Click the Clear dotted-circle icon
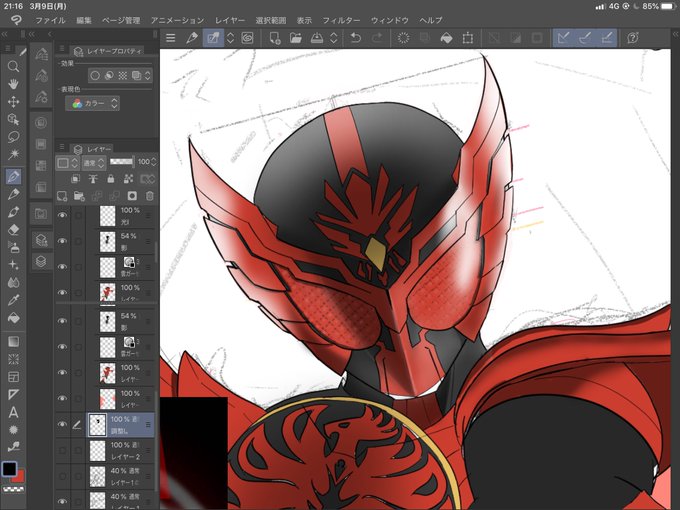 403,38
